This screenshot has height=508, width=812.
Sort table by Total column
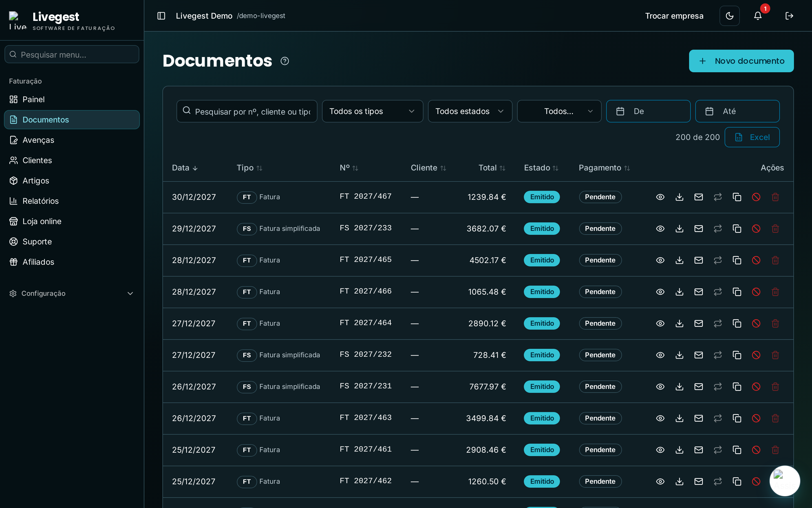click(492, 168)
